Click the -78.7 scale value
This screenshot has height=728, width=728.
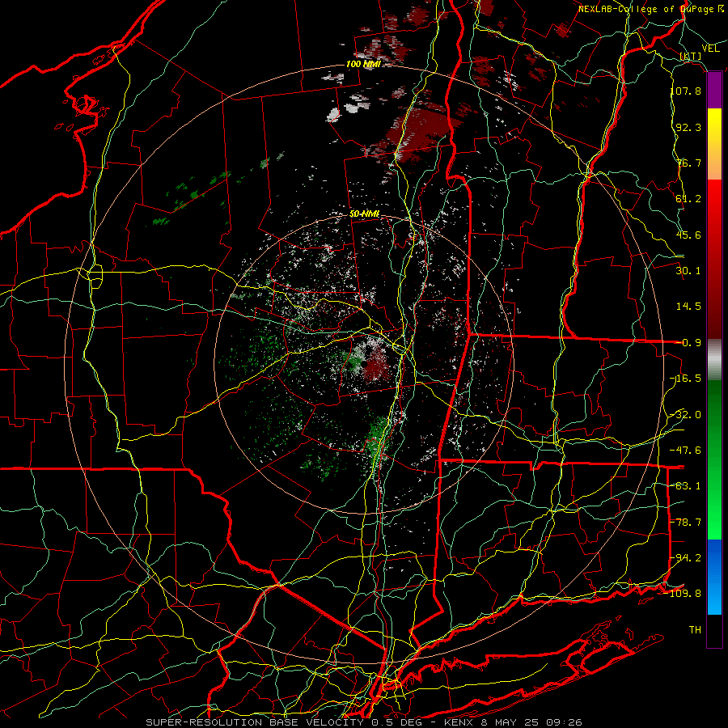tap(686, 523)
